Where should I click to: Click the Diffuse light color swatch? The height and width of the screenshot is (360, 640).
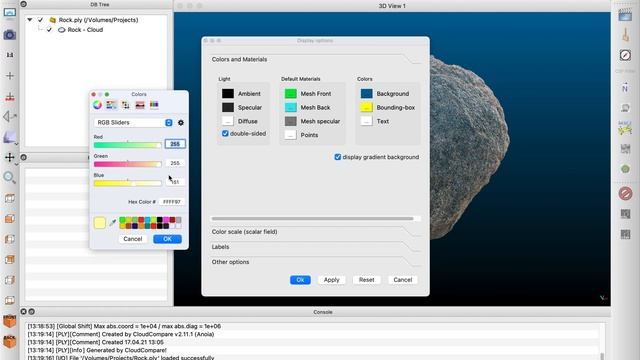(228, 121)
